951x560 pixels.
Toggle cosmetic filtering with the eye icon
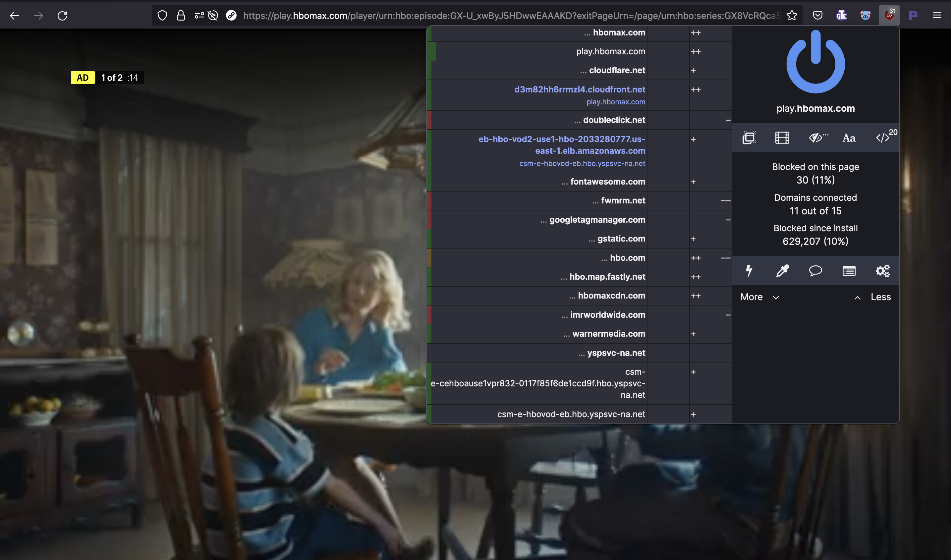[x=816, y=138]
